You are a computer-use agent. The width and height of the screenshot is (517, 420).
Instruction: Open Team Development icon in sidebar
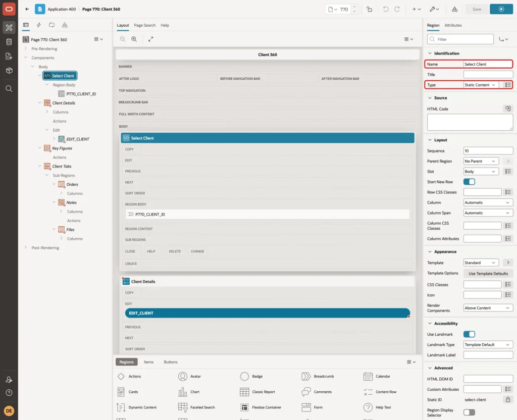coord(9,57)
